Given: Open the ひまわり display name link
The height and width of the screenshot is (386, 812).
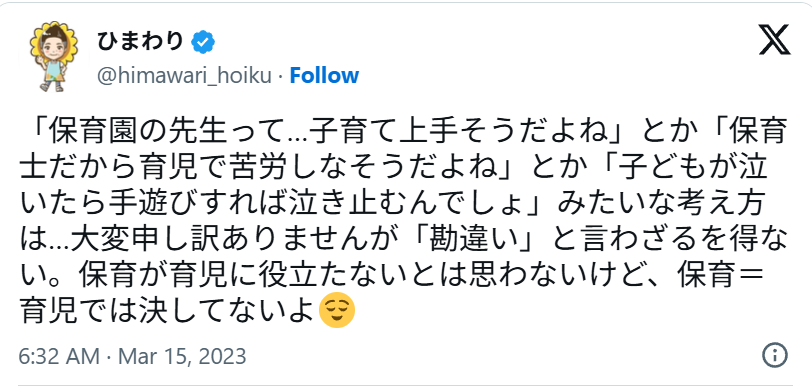Looking at the screenshot, I should tap(141, 42).
